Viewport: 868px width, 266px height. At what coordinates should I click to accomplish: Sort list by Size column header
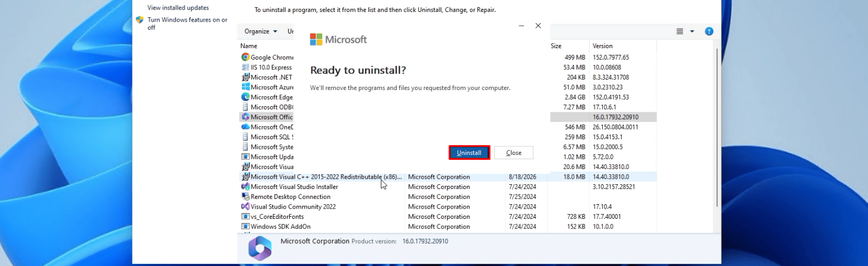pos(556,46)
